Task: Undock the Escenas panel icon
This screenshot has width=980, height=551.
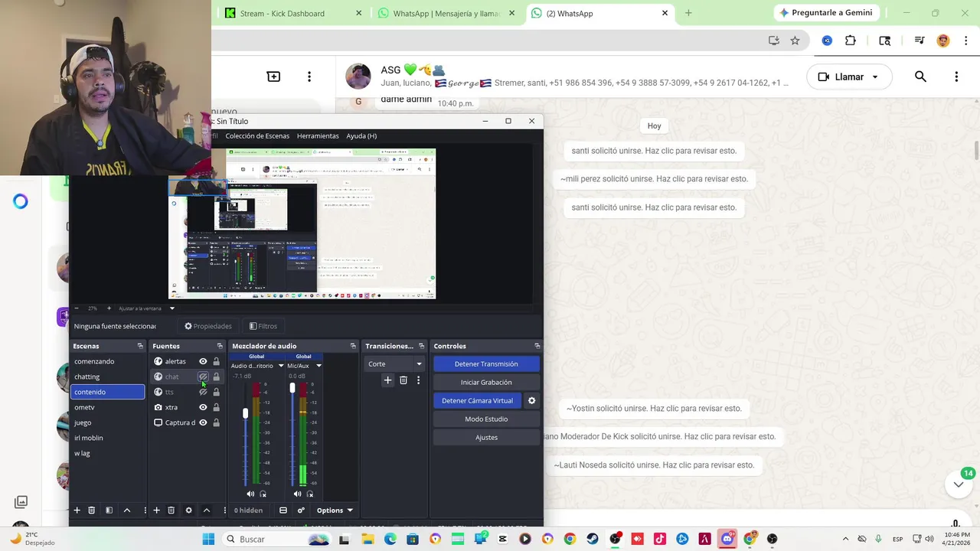Action: 140,346
